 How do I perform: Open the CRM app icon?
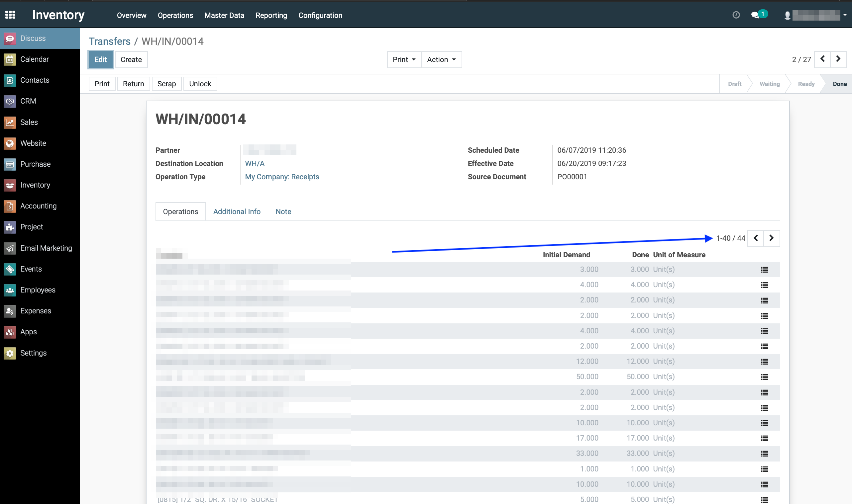coord(10,101)
